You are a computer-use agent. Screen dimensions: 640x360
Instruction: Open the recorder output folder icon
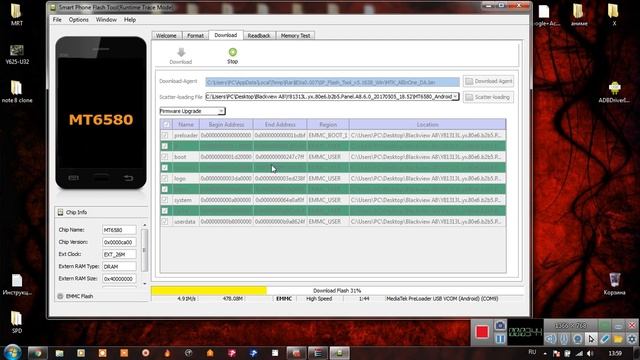click(x=618, y=339)
